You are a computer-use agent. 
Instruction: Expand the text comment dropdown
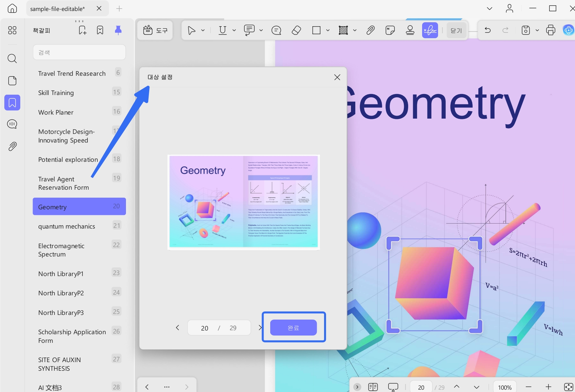[261, 30]
